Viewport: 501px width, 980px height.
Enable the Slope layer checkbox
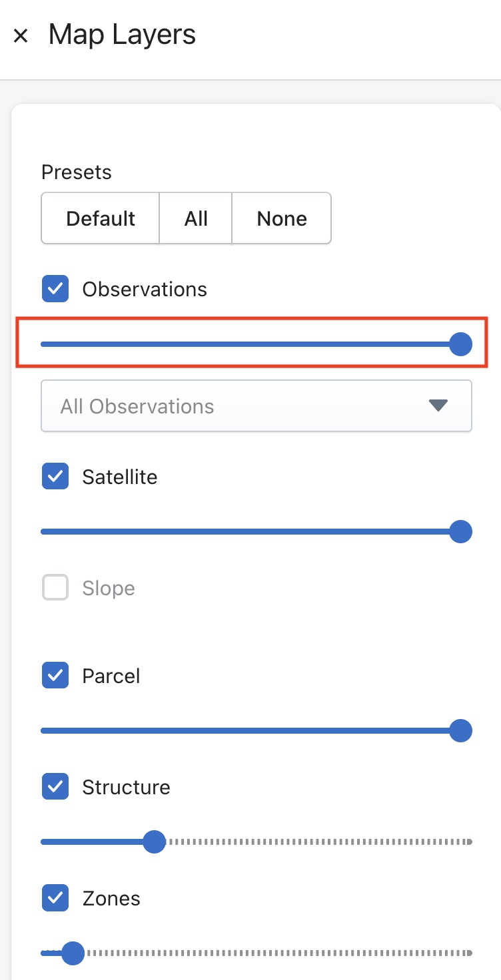55,588
